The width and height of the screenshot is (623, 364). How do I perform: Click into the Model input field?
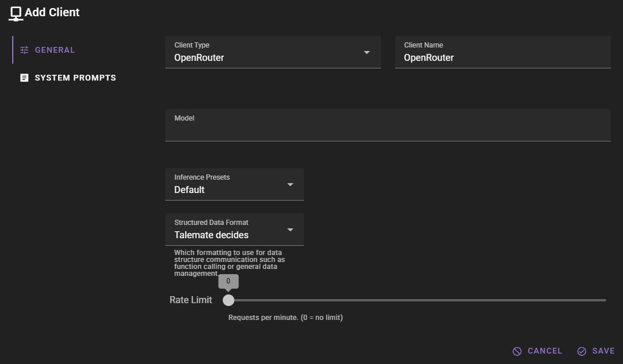tap(388, 125)
